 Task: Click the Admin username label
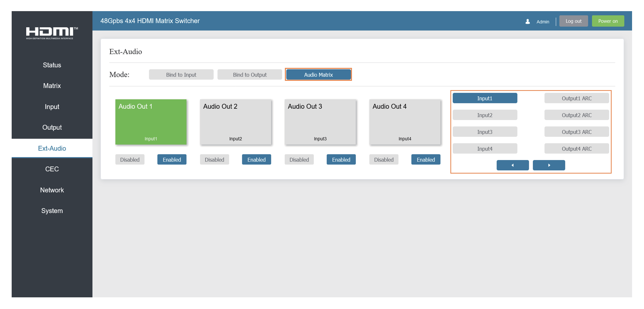click(543, 22)
